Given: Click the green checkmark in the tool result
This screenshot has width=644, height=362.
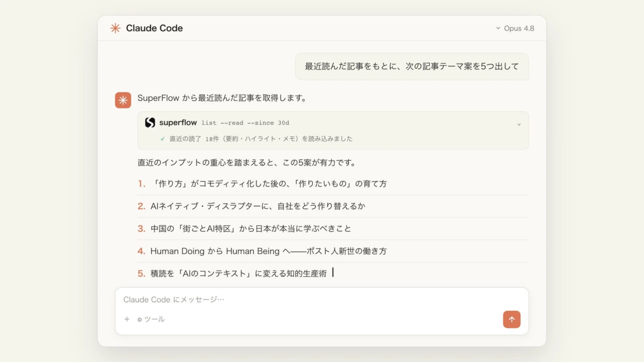Looking at the screenshot, I should 162,138.
